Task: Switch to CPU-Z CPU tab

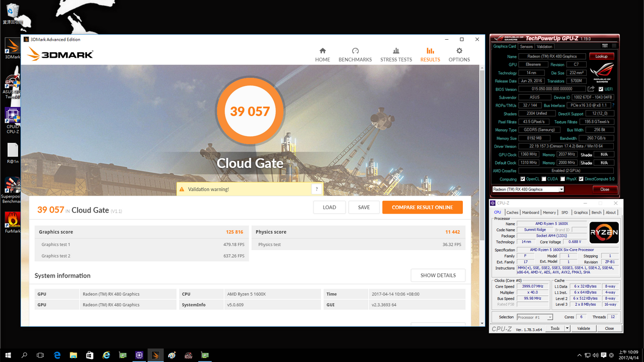Action: click(498, 212)
